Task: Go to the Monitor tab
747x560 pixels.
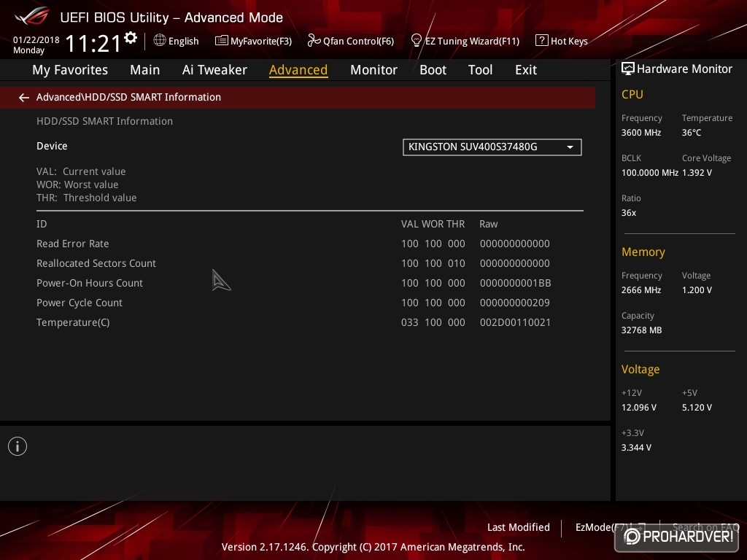Action: pyautogui.click(x=373, y=70)
